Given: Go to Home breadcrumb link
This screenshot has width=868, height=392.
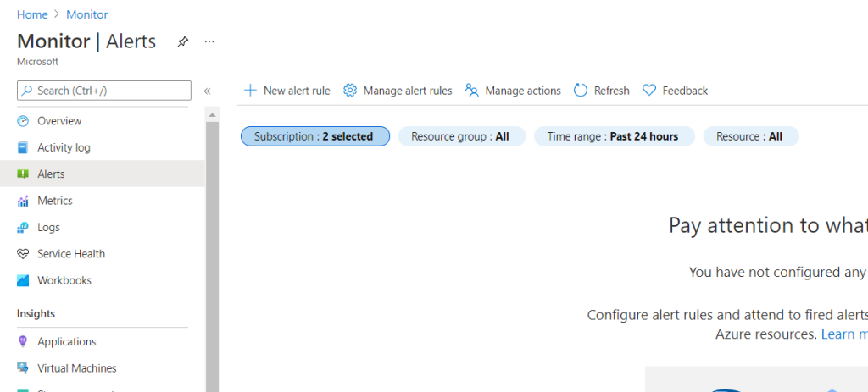Looking at the screenshot, I should [x=32, y=15].
